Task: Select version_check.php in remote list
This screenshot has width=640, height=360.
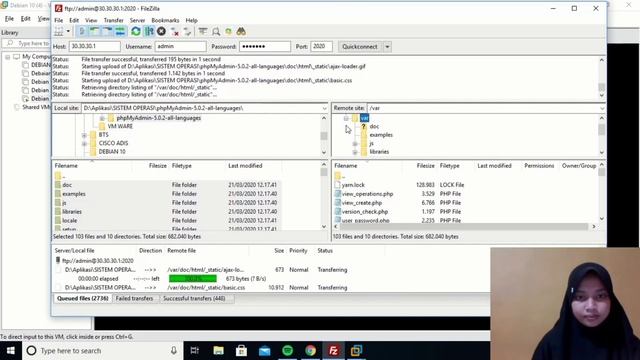Action: pos(365,212)
